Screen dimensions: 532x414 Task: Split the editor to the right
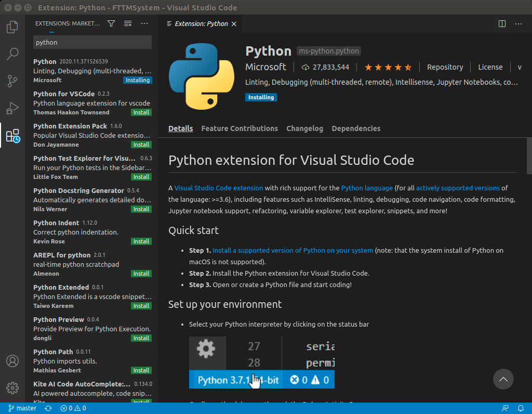(x=502, y=24)
